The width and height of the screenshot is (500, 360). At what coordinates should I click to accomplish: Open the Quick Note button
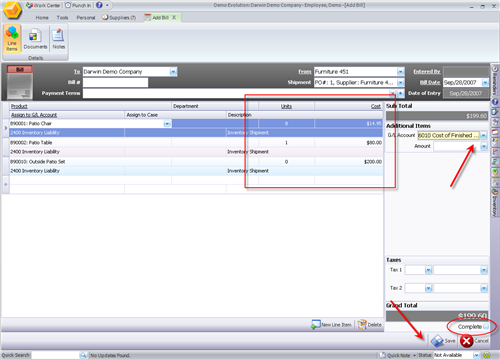[x=395, y=355]
